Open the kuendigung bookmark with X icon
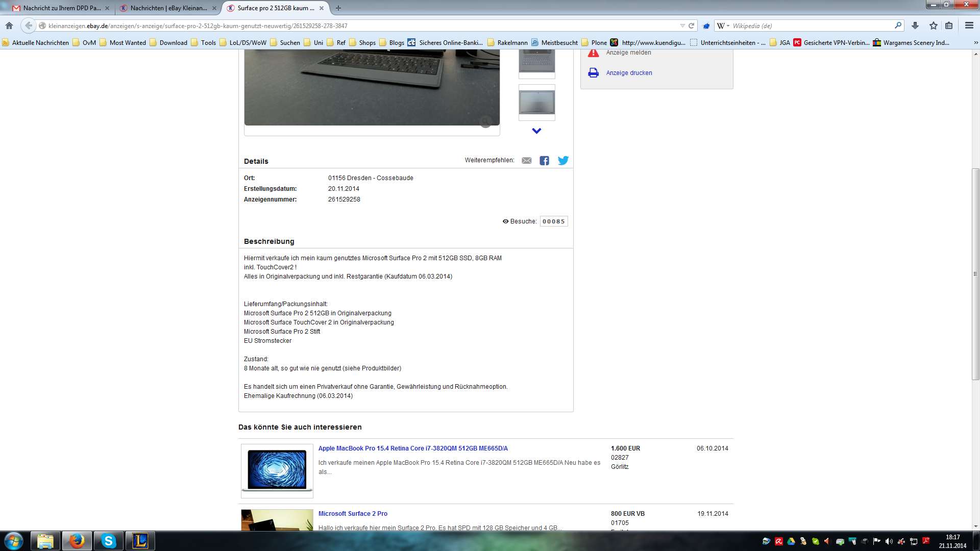 [x=648, y=43]
